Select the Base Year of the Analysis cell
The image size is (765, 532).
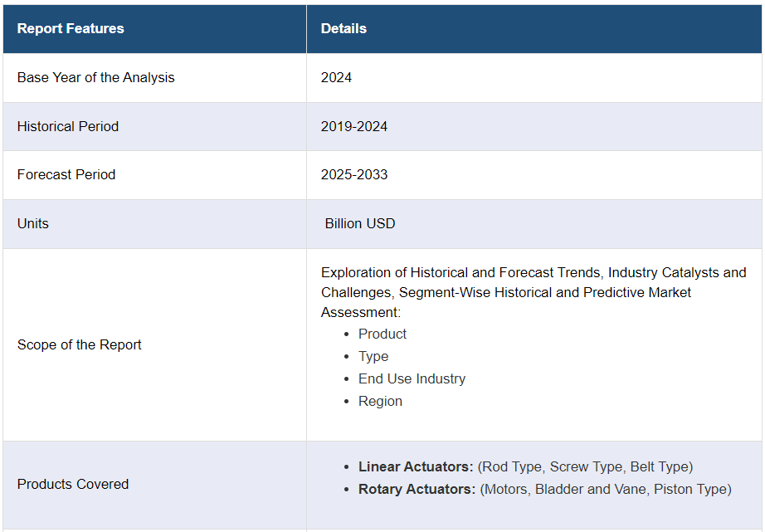(x=96, y=77)
